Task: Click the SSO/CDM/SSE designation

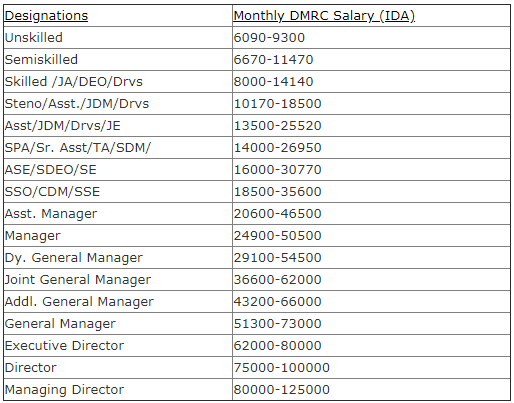Action: pos(52,192)
